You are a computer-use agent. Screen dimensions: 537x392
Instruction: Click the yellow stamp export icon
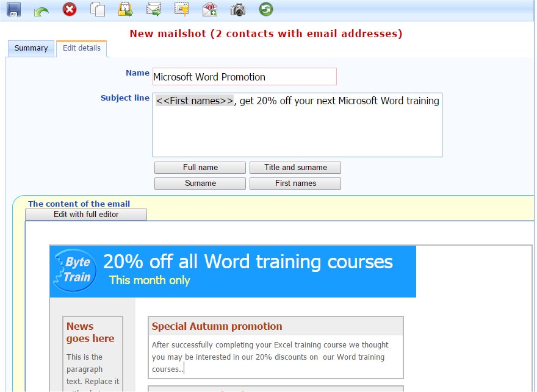(x=126, y=10)
